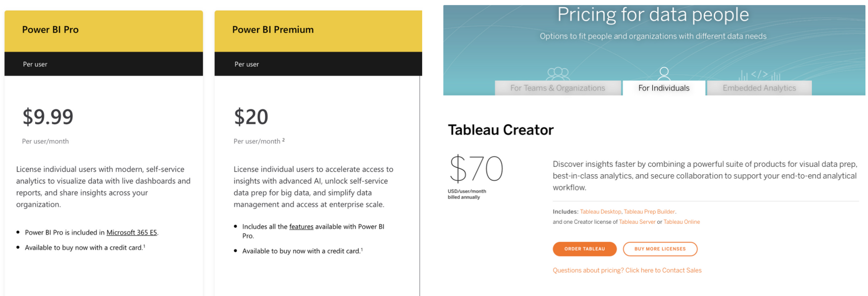Viewport: 868px width, 296px height.
Task: Click the Power BI Pro card title
Action: click(x=50, y=30)
